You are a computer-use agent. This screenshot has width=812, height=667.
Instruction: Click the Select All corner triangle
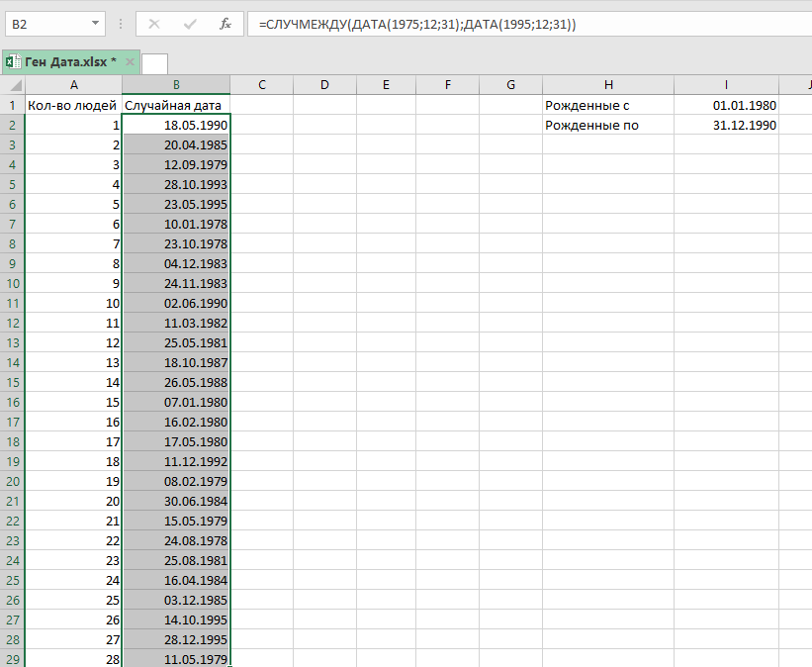[x=16, y=85]
